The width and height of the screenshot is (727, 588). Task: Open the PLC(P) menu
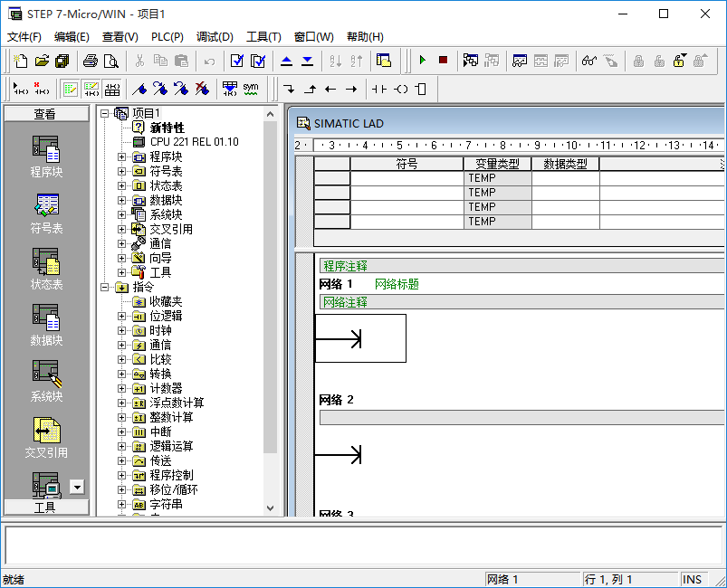click(x=167, y=37)
